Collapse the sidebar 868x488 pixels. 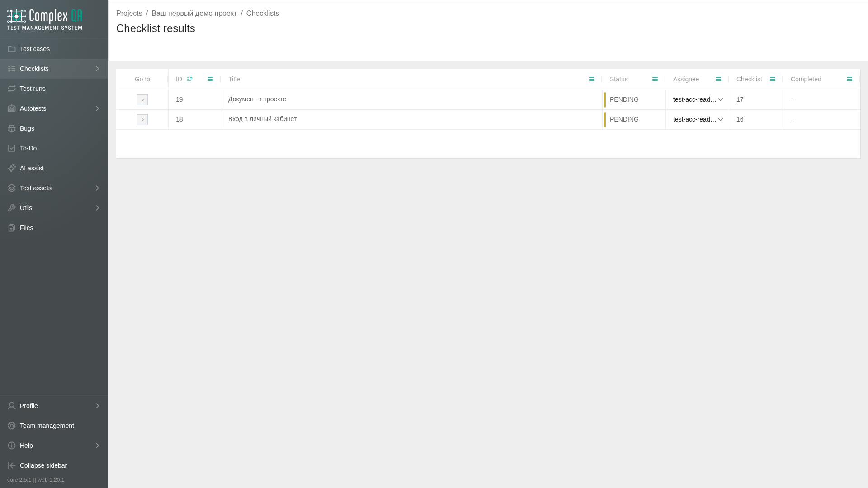(x=54, y=465)
